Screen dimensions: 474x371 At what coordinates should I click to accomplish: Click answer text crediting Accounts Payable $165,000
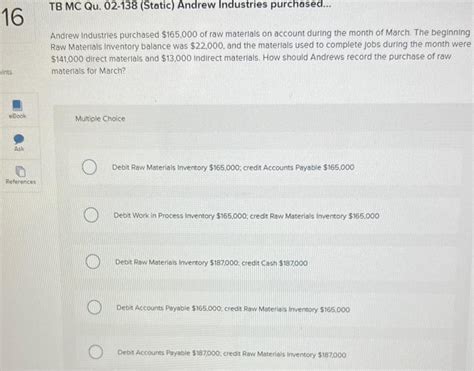(233, 167)
